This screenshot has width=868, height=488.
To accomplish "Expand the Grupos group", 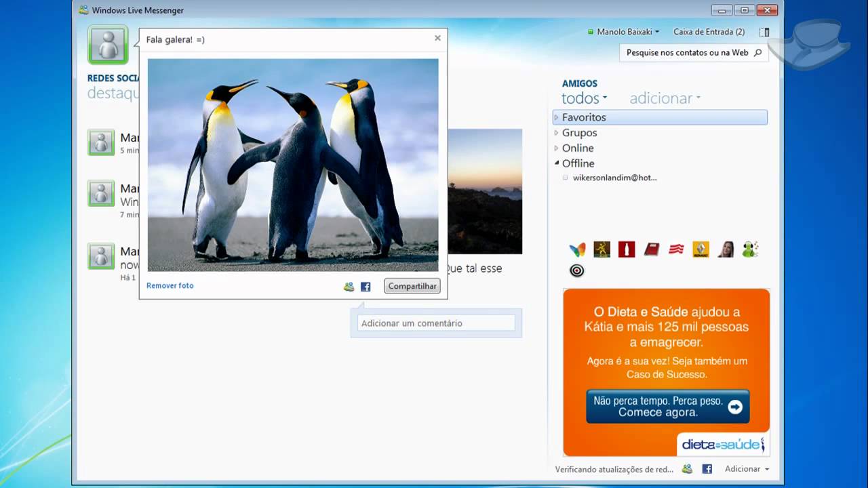I will [x=557, y=133].
